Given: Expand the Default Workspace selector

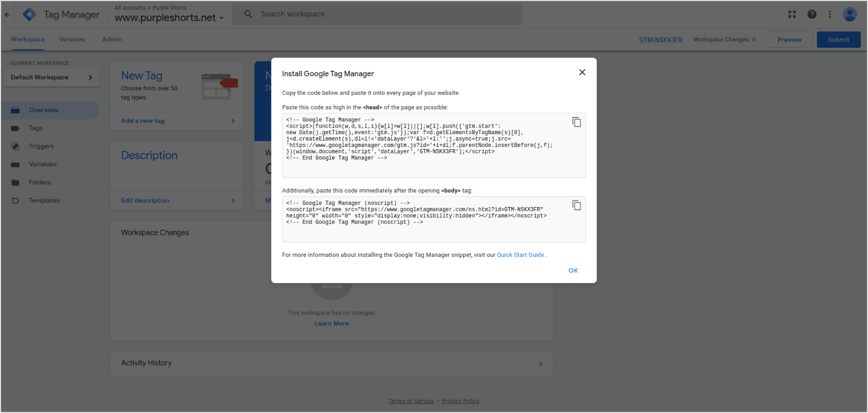Looking at the screenshot, I should (51, 77).
